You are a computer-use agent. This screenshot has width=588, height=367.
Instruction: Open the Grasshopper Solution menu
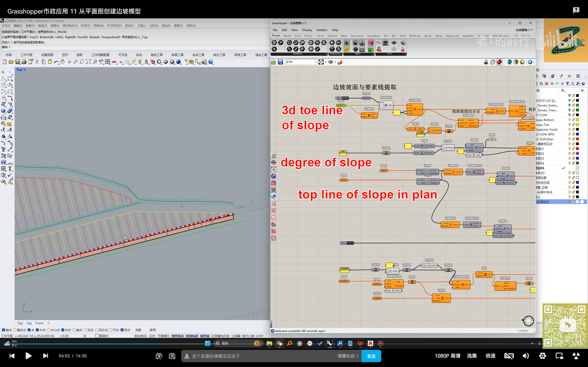click(x=322, y=30)
